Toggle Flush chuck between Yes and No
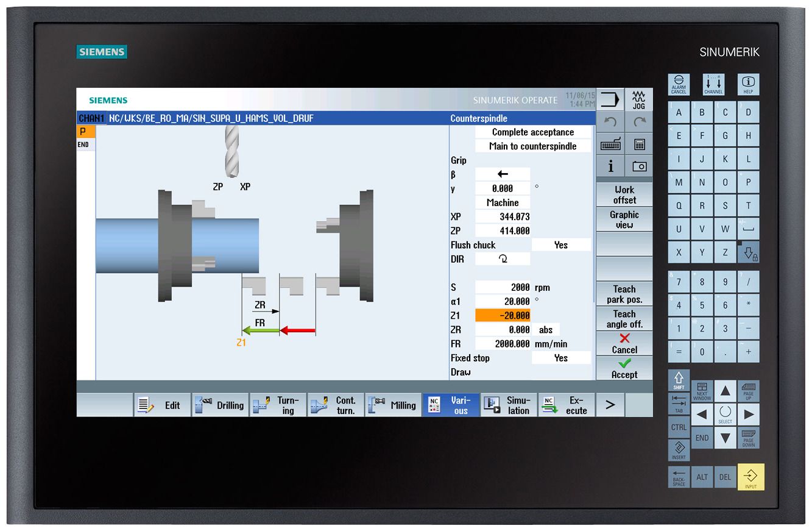This screenshot has width=812, height=531. (x=560, y=244)
